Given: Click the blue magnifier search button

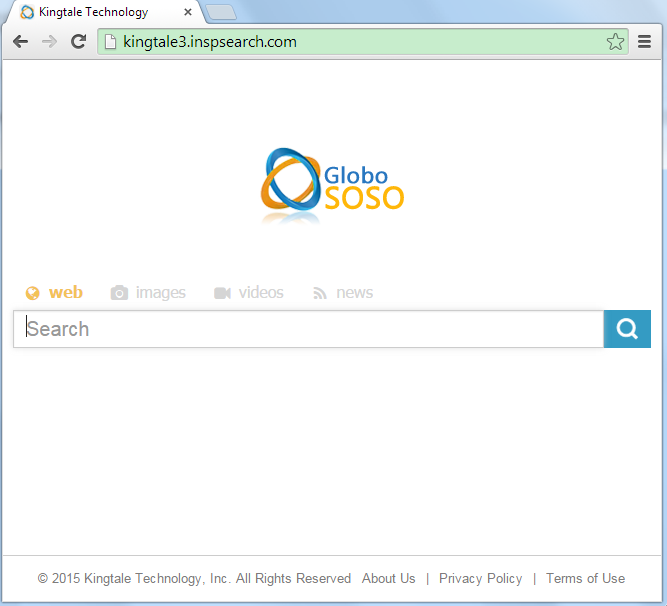Looking at the screenshot, I should 627,329.
